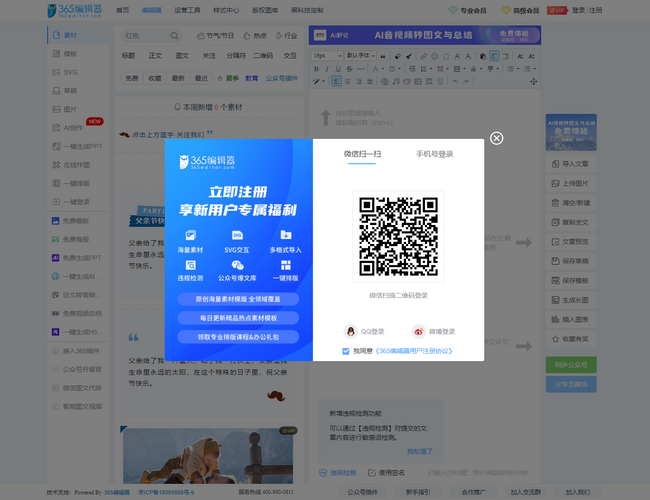This screenshot has width=650, height=500.
Task: Expand the 默认字体 font family dropdown
Action: (376, 56)
